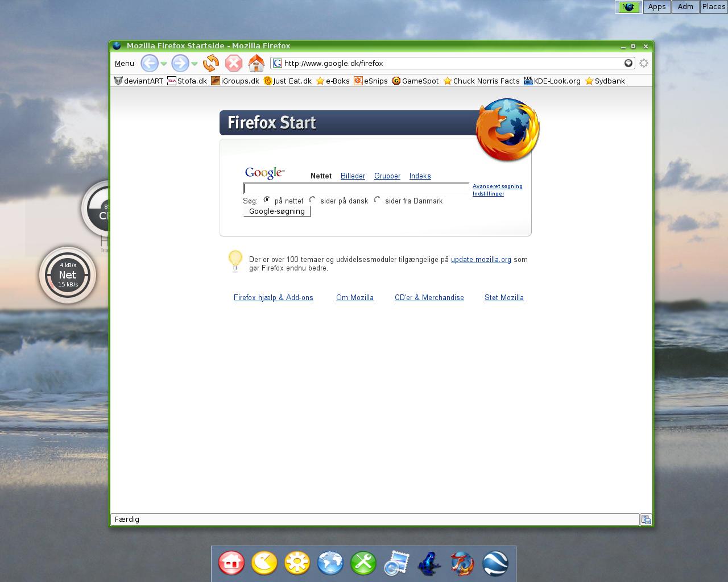
Task: Stop loading with the red X icon
Action: pyautogui.click(x=233, y=63)
